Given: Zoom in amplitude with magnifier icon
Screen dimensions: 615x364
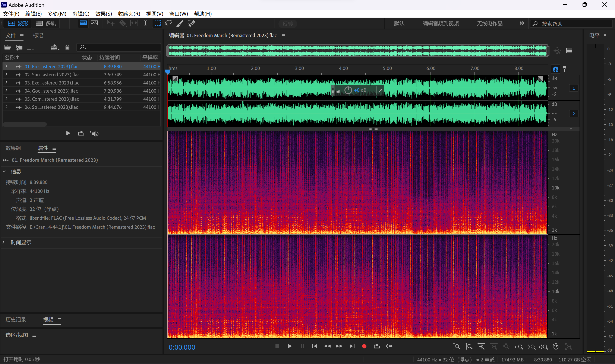Looking at the screenshot, I should click(456, 346).
